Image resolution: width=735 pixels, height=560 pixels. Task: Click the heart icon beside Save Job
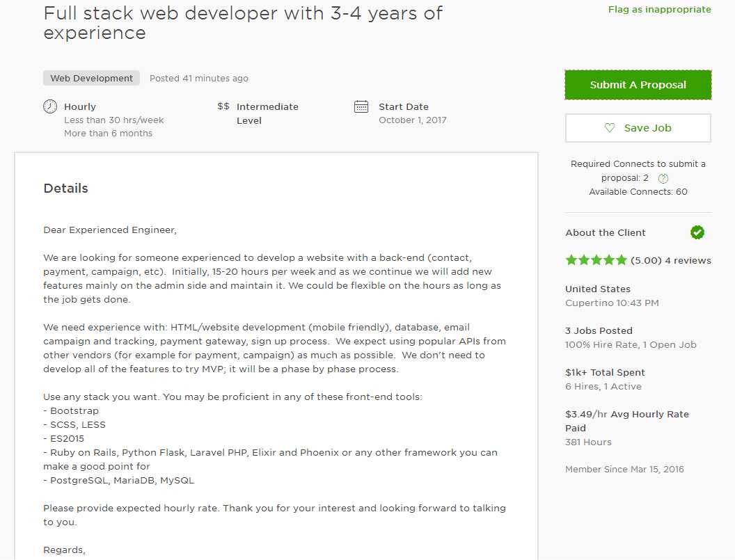click(x=610, y=127)
